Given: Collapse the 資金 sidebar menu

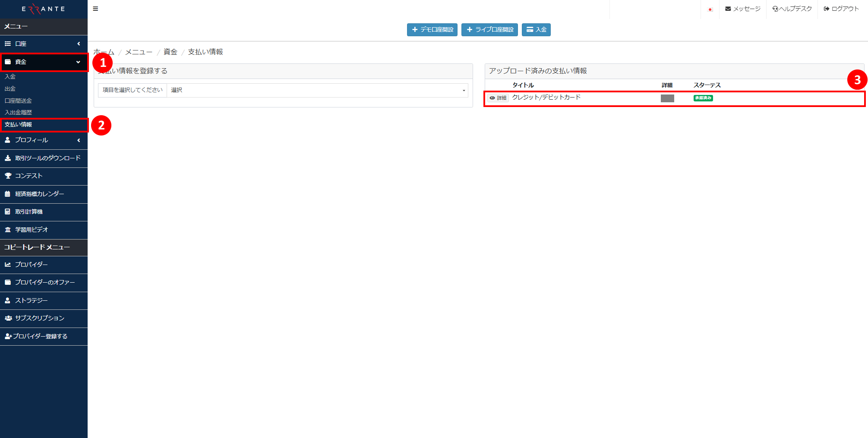Looking at the screenshot, I should tap(43, 62).
